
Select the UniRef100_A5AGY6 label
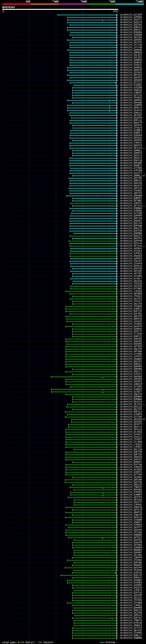[131, 90]
